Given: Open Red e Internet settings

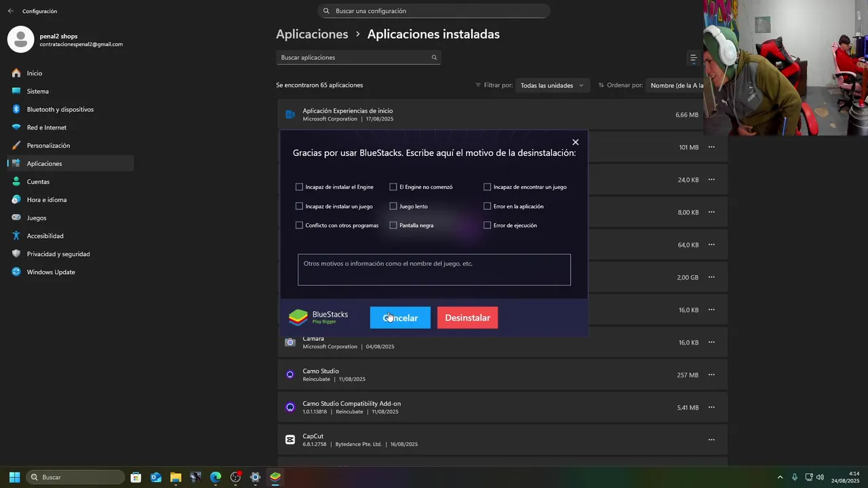Looking at the screenshot, I should click(x=71, y=127).
